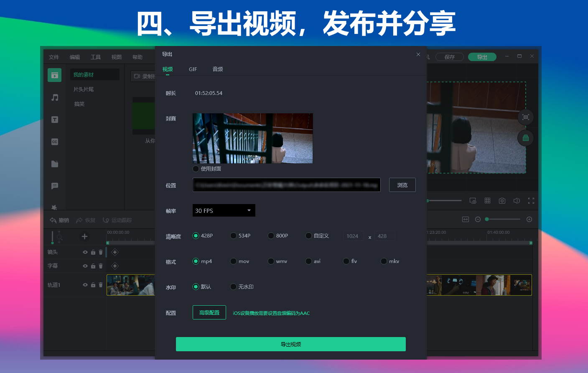Click the speaker volume icon
The width and height of the screenshot is (588, 373).
tap(517, 201)
